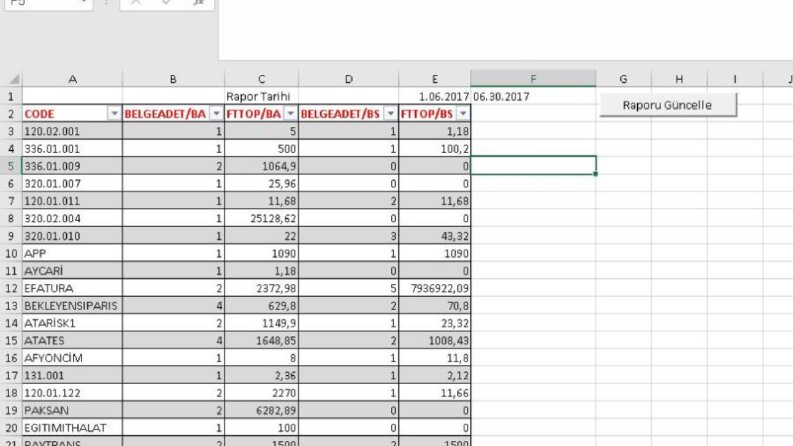Click the date cell 1.06.2017
793x446 pixels.
point(434,96)
